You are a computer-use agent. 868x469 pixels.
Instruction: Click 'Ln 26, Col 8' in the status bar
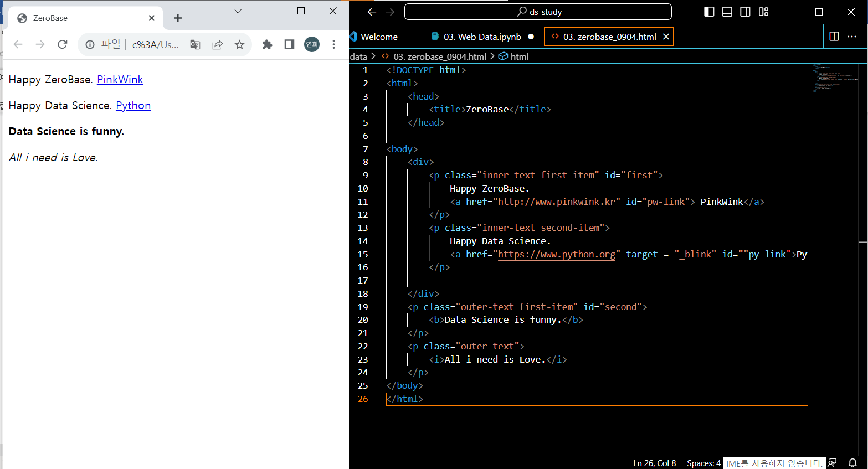pos(654,463)
